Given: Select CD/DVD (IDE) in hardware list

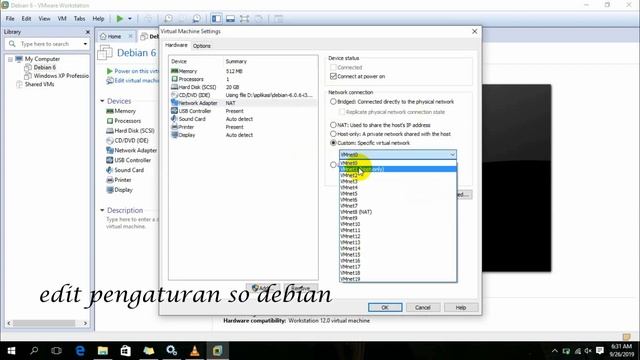Looking at the screenshot, I should point(243,95).
